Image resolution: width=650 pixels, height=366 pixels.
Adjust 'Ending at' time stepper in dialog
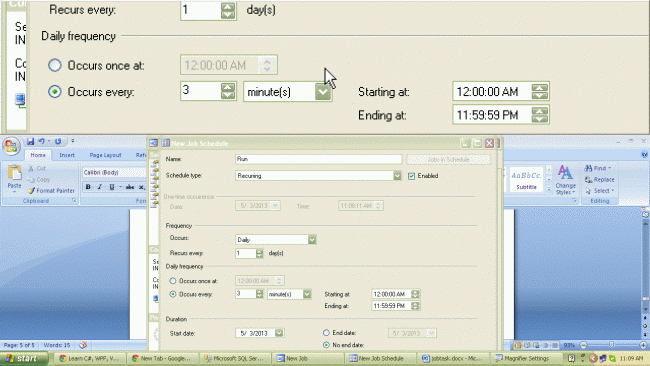pos(415,306)
